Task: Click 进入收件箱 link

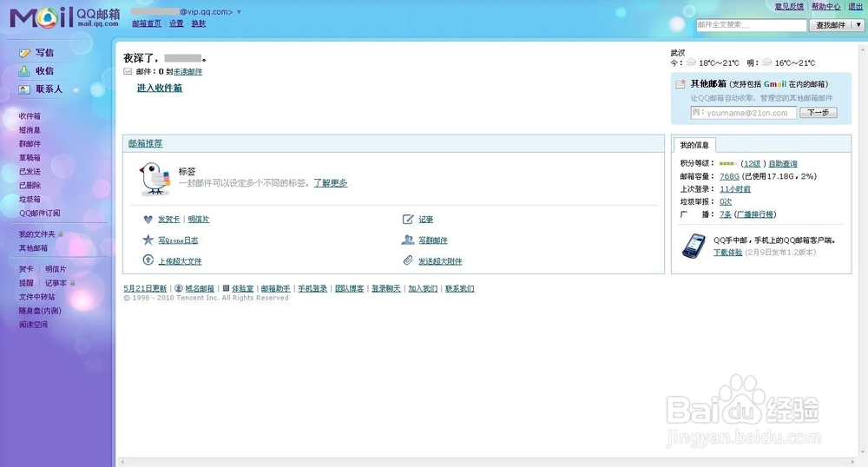Action: point(160,88)
